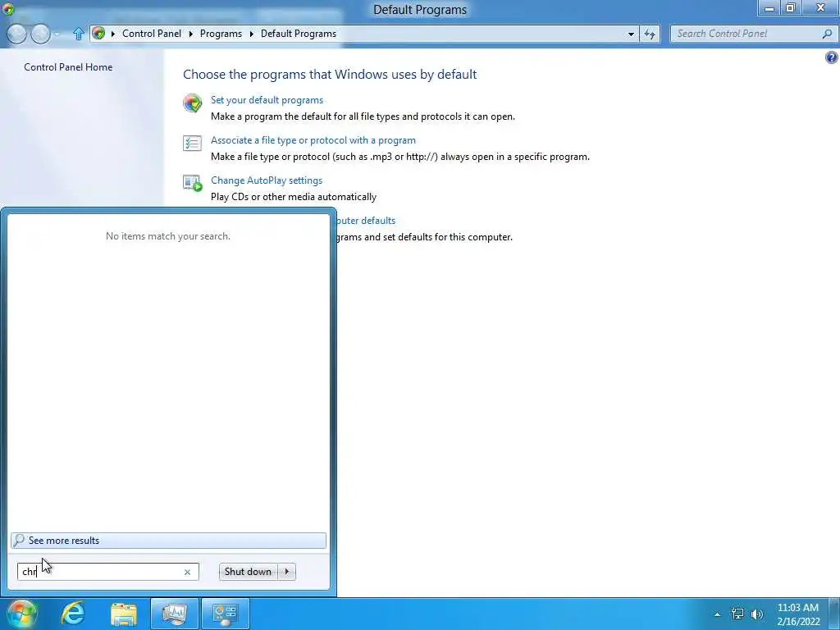Expand arrow after Control Panel breadcrumb

[190, 34]
